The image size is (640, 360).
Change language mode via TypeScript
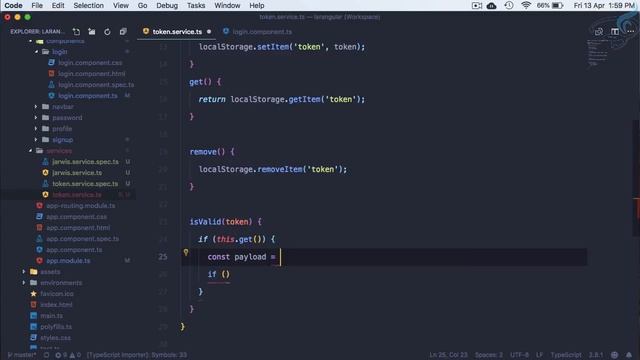(566, 355)
